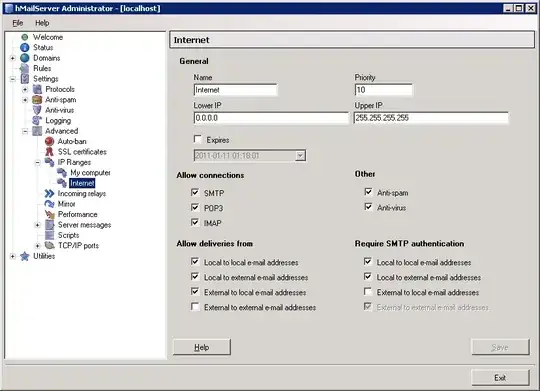Click the IP Ranges icon
The height and width of the screenshot is (391, 540).
(49, 162)
